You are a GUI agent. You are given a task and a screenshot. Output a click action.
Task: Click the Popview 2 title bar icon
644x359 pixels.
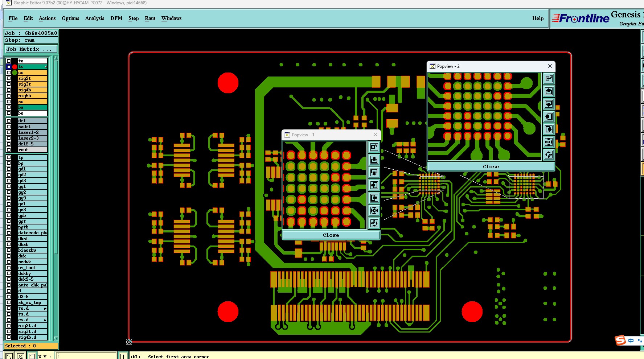coord(432,66)
